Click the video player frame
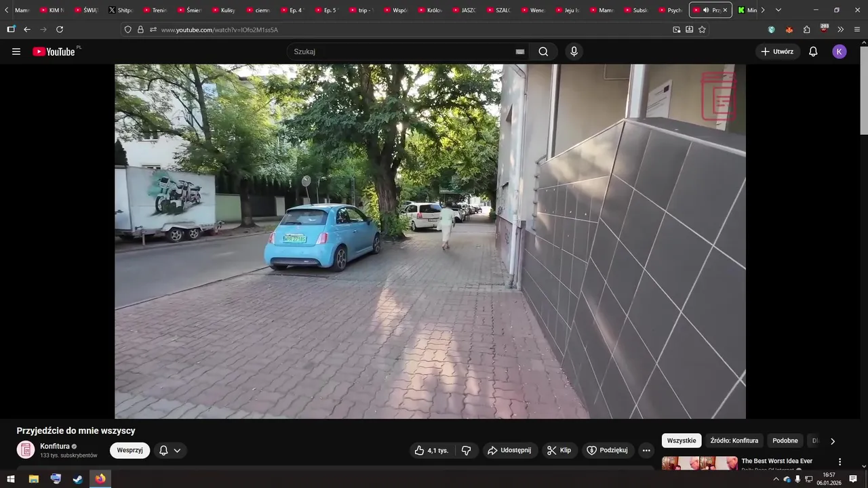This screenshot has height=488, width=868. coord(430,241)
